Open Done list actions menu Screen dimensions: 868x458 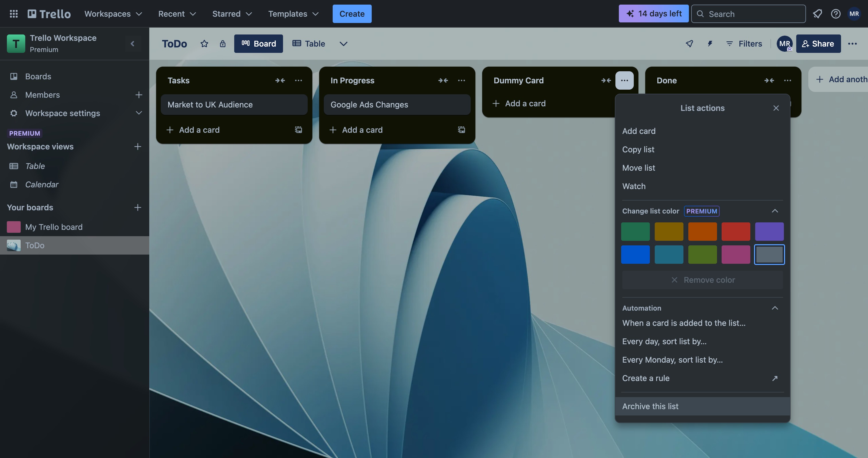click(x=787, y=80)
